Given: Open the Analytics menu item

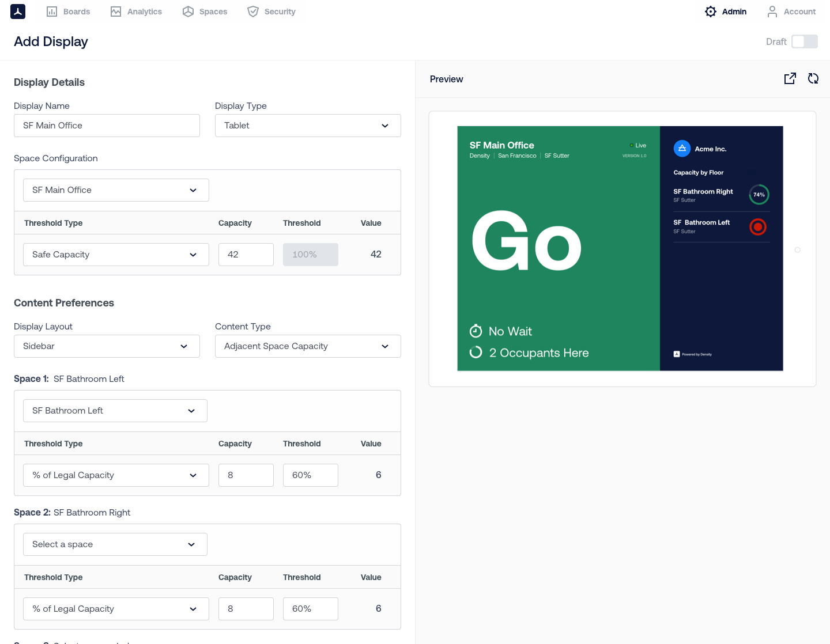Looking at the screenshot, I should point(144,12).
